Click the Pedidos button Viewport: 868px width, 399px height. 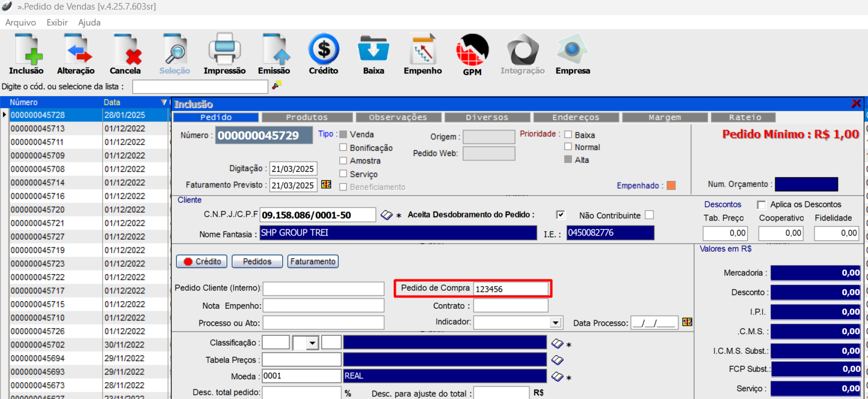(257, 261)
